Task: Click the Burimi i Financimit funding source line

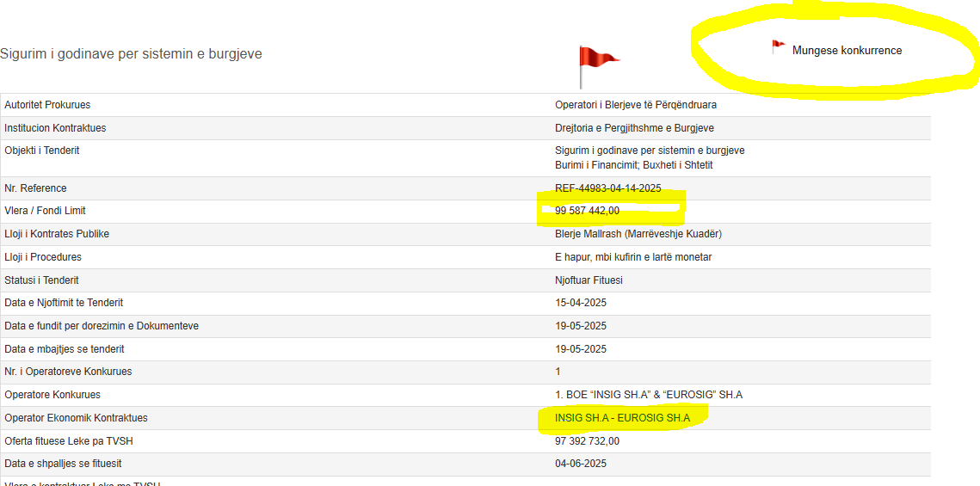Action: 633,165
